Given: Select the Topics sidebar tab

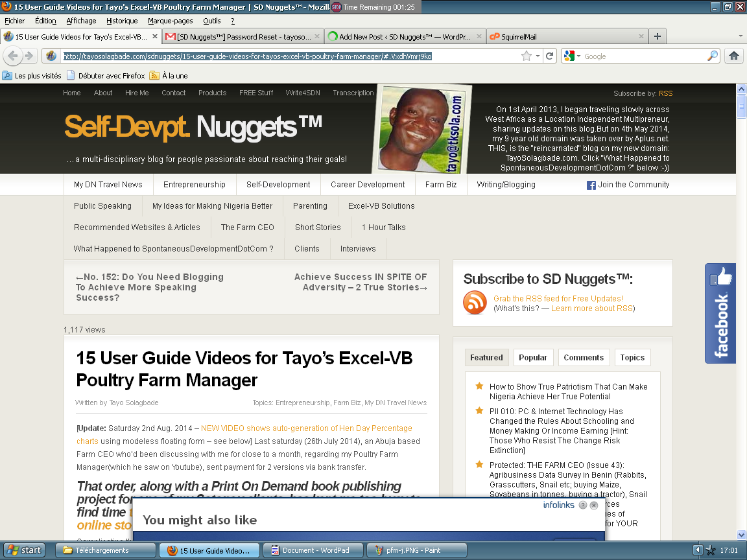Looking at the screenshot, I should [x=632, y=358].
